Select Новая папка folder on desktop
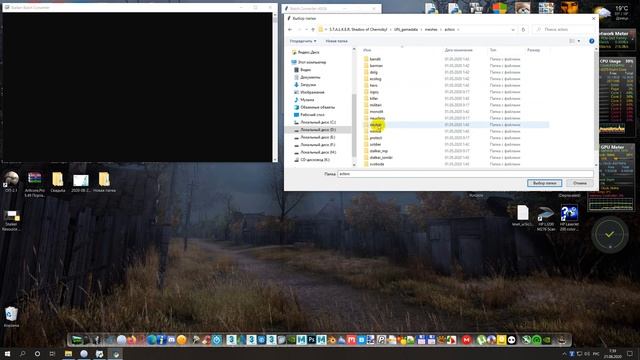 104,182
